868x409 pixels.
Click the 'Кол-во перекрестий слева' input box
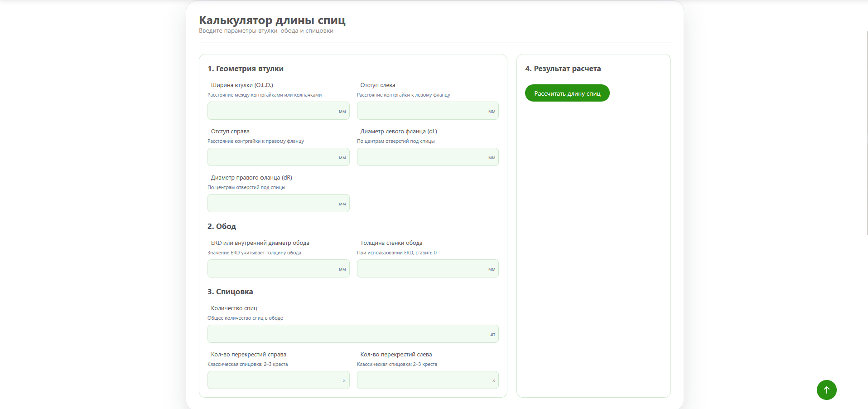tap(421, 380)
